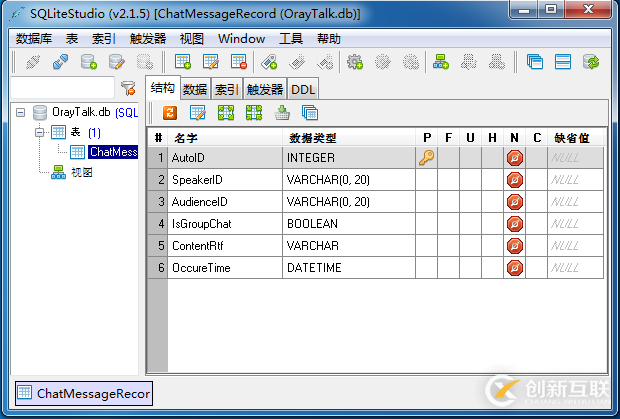Select OrayTalk.db in the tree
This screenshot has height=419, width=620.
point(81,112)
